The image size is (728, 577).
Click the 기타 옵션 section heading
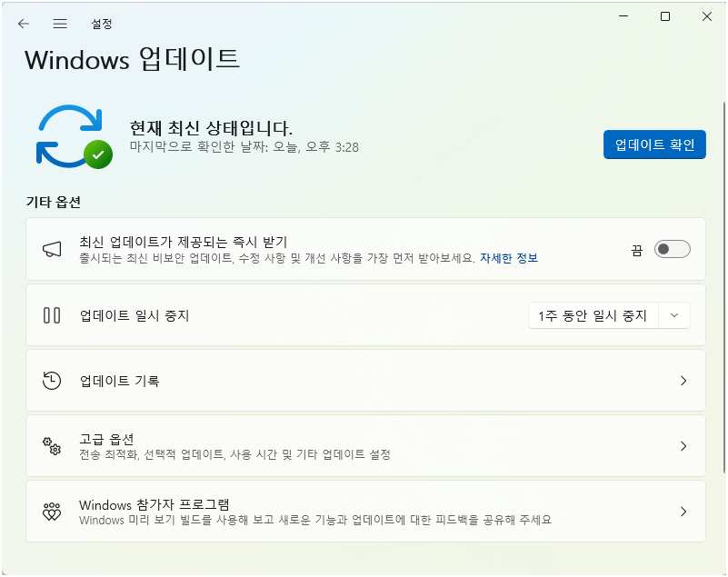[x=54, y=202]
